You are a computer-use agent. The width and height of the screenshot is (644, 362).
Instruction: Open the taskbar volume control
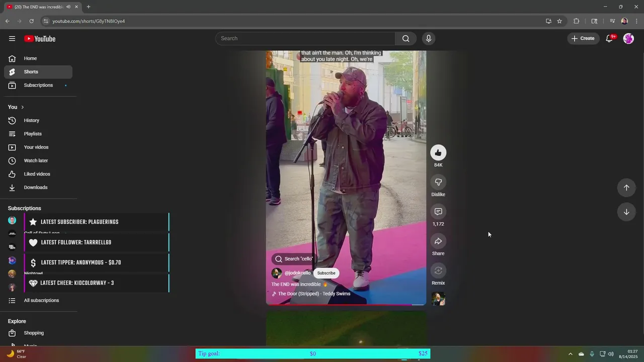[x=611, y=354]
